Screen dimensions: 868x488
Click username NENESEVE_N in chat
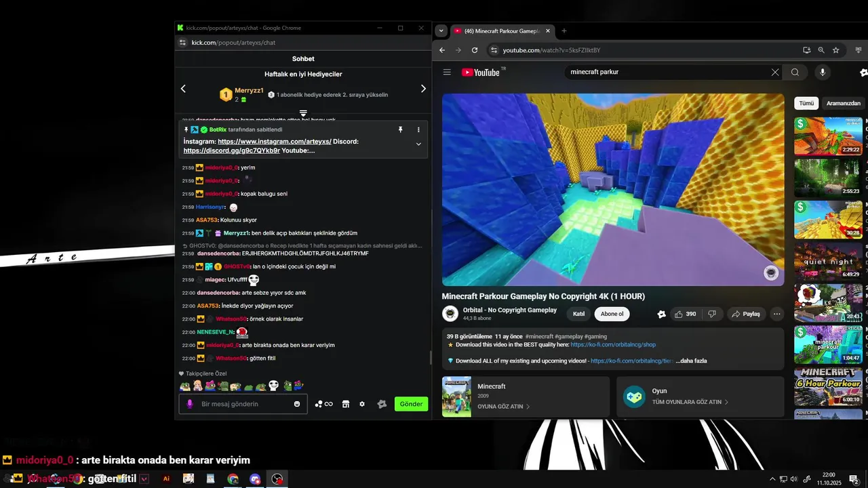tap(215, 332)
